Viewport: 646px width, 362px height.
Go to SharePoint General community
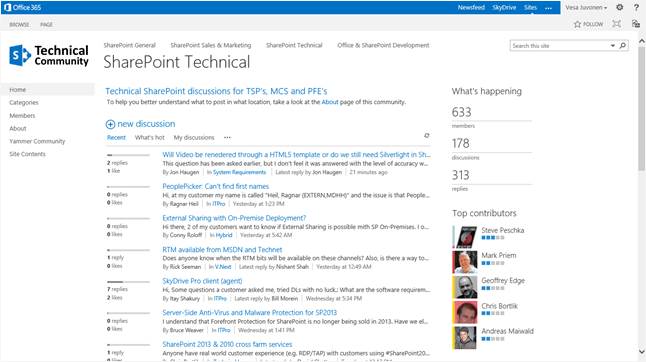(129, 45)
